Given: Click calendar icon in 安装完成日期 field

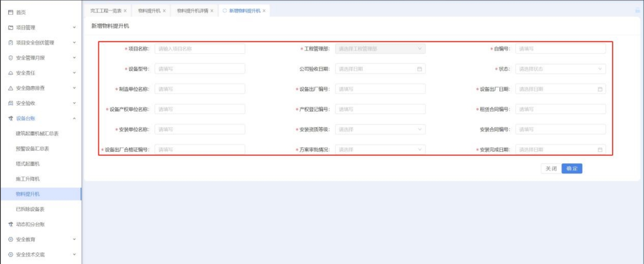Looking at the screenshot, I should [600, 150].
